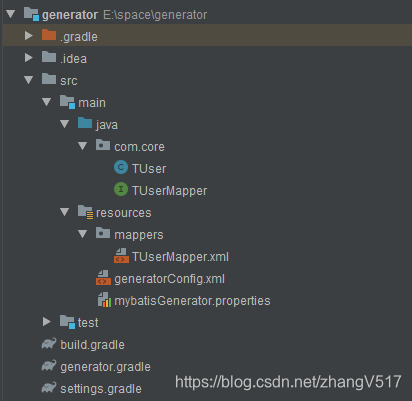Select the mappers folder name
Screen dimensions: 412x401
point(139,235)
